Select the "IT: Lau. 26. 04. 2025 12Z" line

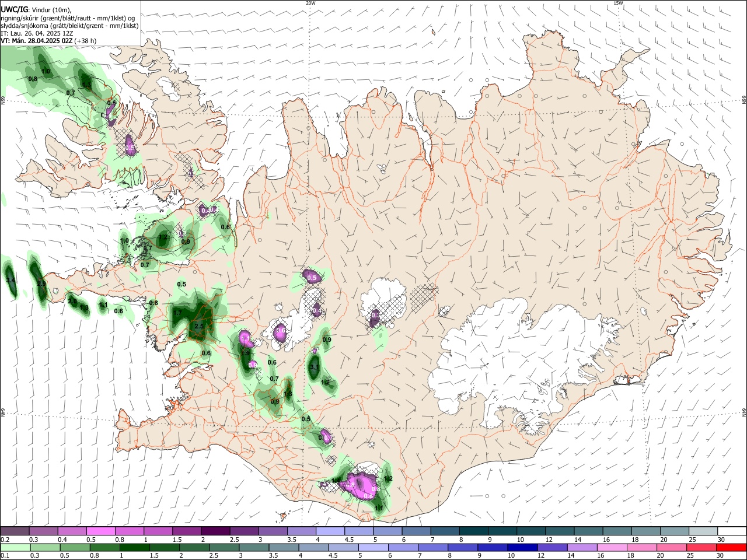[37, 33]
